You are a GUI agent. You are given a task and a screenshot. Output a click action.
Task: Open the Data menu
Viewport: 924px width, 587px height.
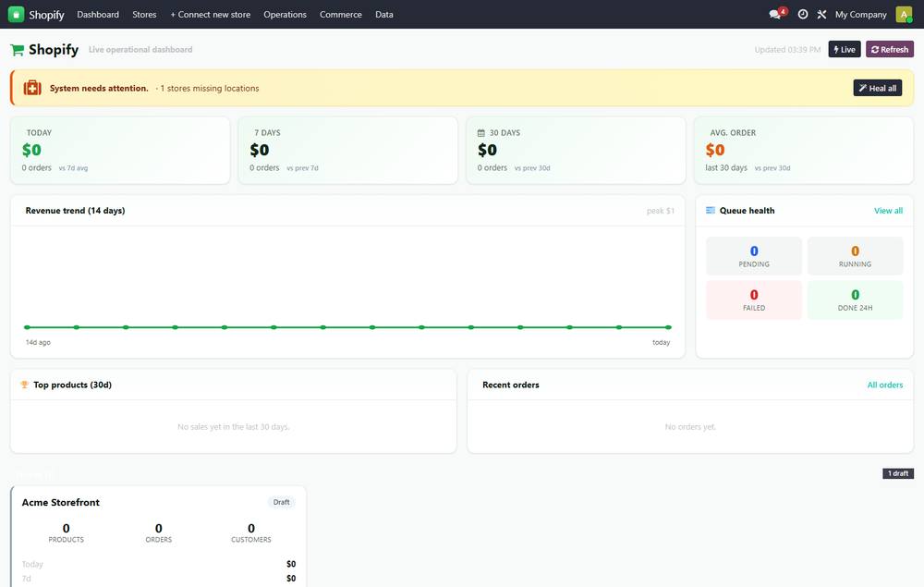[x=384, y=14]
